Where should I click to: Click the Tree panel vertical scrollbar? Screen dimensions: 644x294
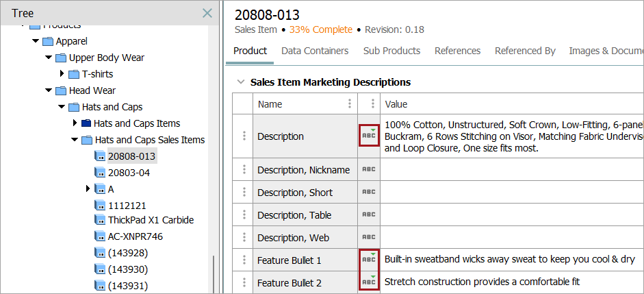tap(214, 273)
